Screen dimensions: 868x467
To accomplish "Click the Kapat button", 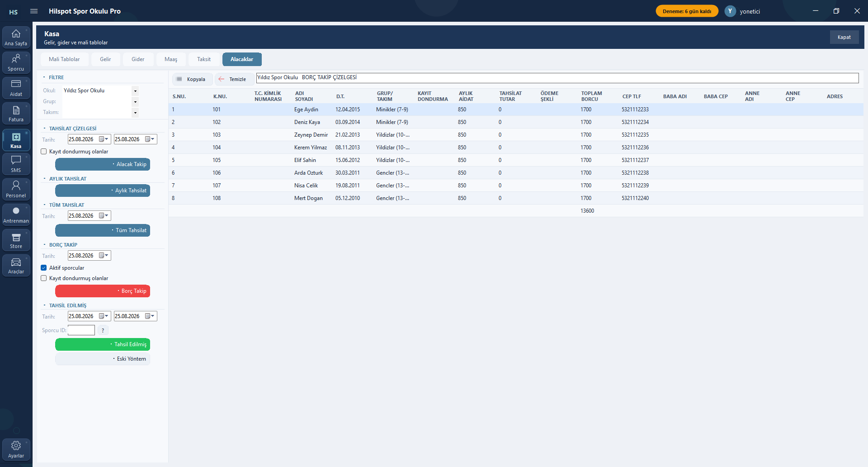I will [844, 37].
